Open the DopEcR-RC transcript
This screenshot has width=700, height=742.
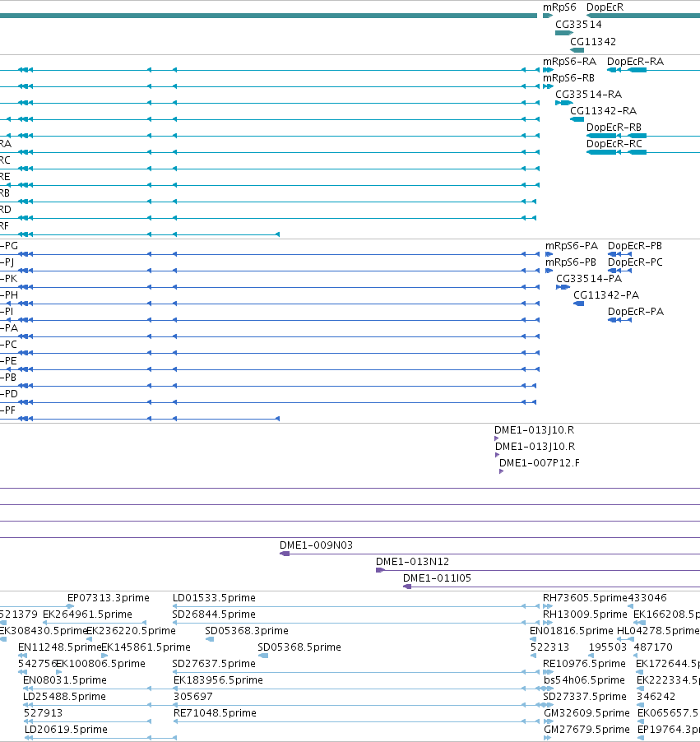coord(643,152)
